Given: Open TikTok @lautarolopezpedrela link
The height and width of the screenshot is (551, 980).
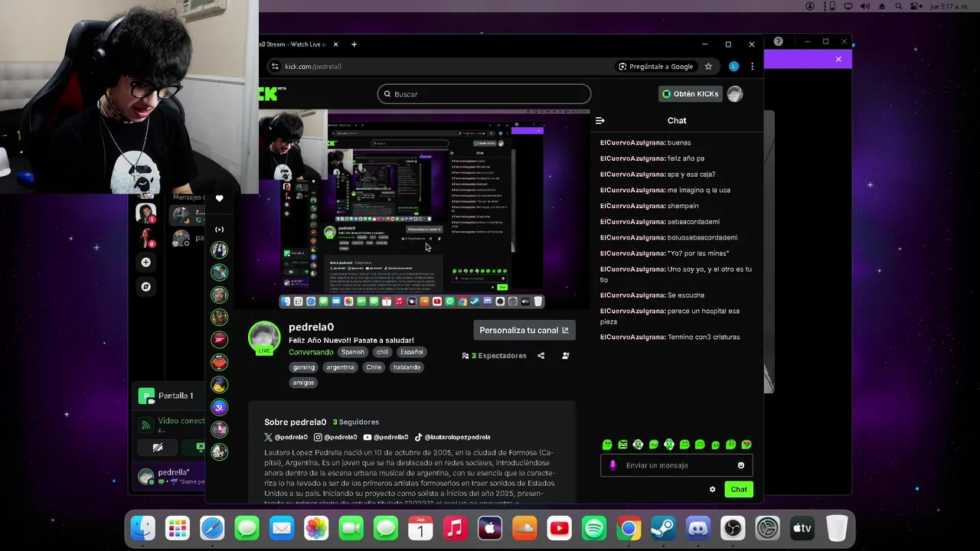Looking at the screenshot, I should 452,437.
